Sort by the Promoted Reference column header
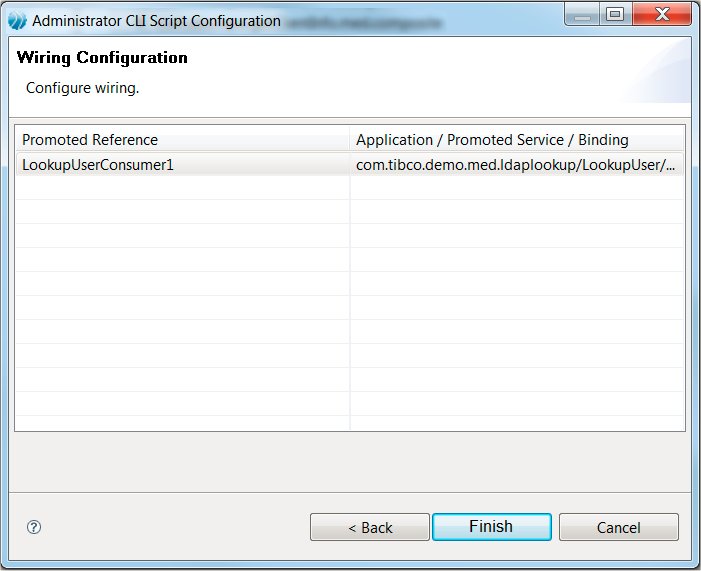The height and width of the screenshot is (571, 701). (182, 139)
